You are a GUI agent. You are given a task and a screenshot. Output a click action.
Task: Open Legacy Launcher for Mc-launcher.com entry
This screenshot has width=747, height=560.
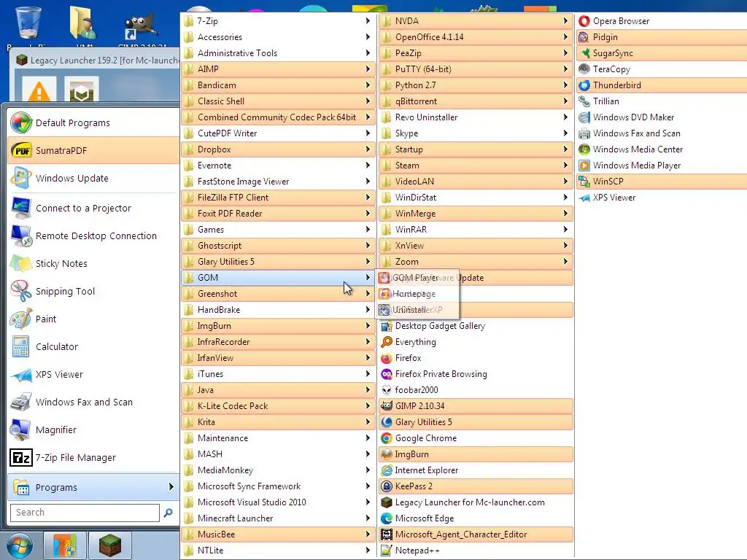click(x=476, y=502)
